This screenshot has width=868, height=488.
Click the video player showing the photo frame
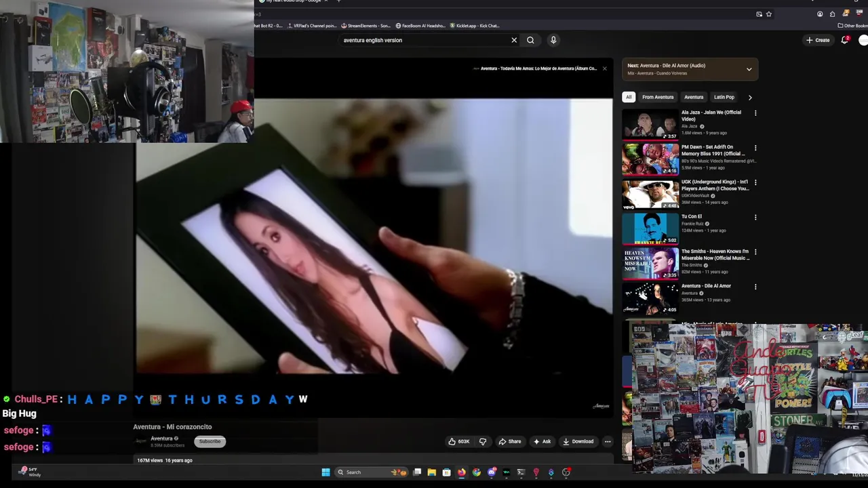coord(374,236)
